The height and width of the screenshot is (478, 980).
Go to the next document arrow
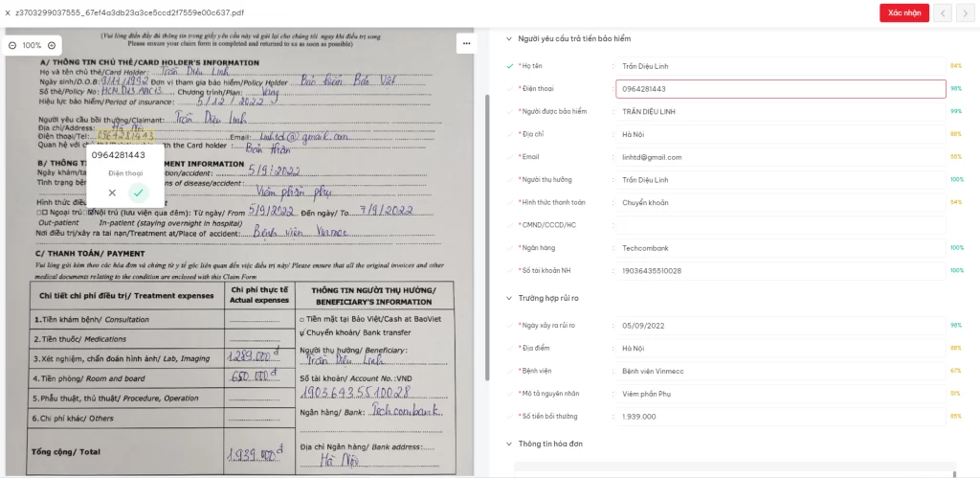(x=966, y=12)
